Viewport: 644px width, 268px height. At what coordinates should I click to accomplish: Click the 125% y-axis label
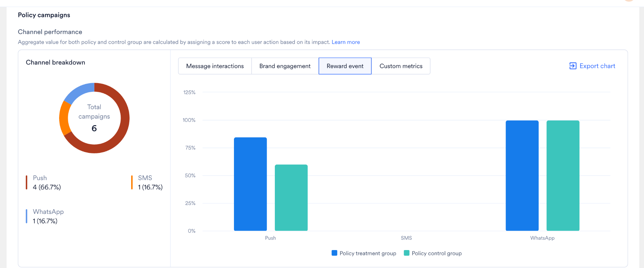(x=189, y=92)
